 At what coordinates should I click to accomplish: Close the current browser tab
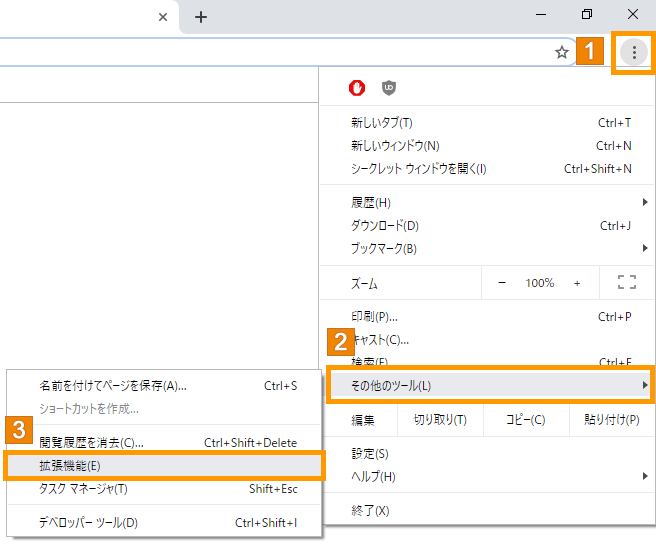pyautogui.click(x=164, y=17)
